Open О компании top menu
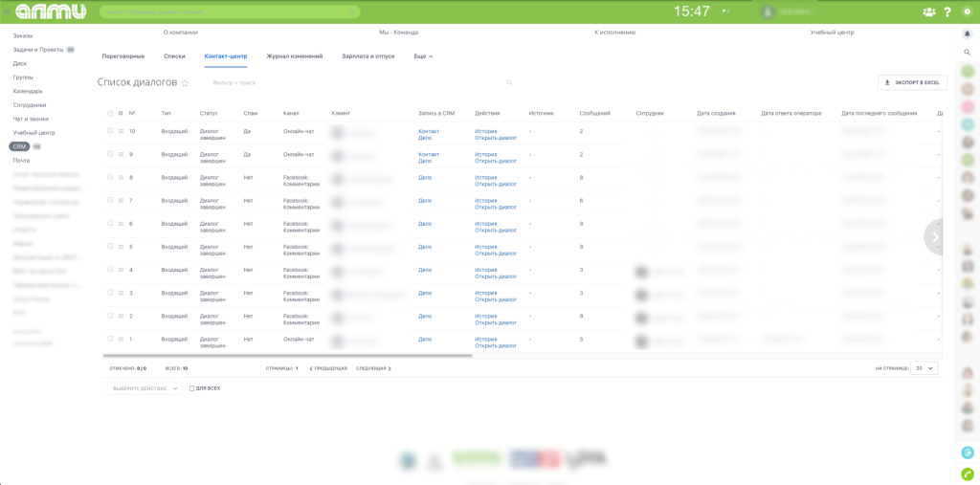Viewport: 980px width, 485px height. (x=181, y=32)
